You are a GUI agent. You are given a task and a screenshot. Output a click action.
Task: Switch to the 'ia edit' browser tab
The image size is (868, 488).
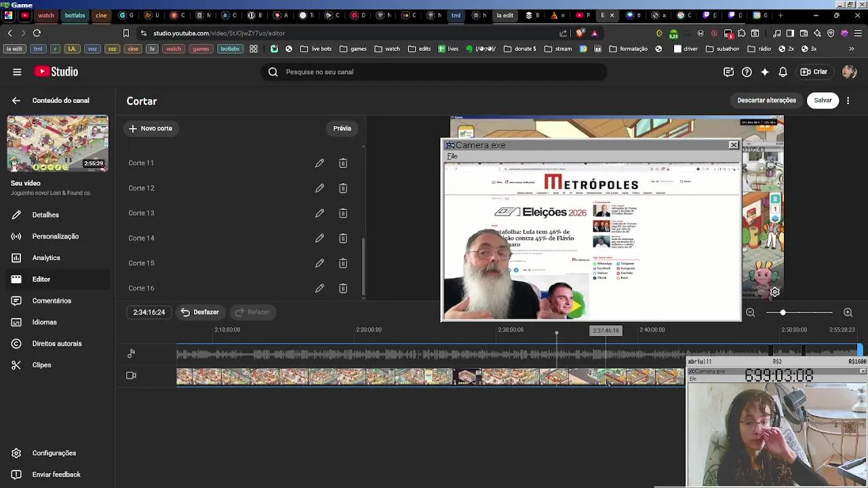[505, 16]
